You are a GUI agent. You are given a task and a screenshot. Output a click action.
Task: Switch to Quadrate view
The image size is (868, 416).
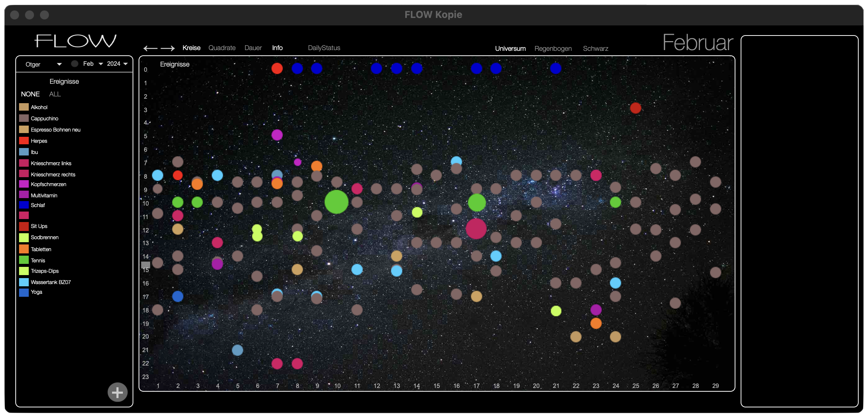click(222, 48)
